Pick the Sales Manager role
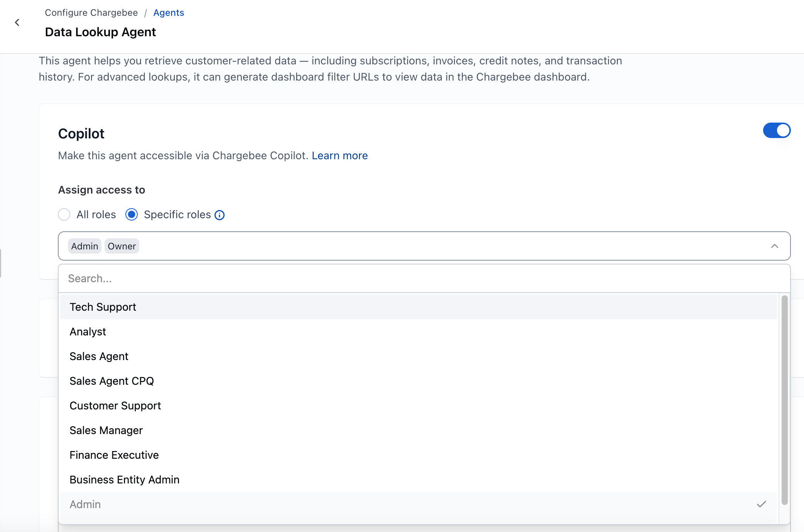 click(x=106, y=430)
